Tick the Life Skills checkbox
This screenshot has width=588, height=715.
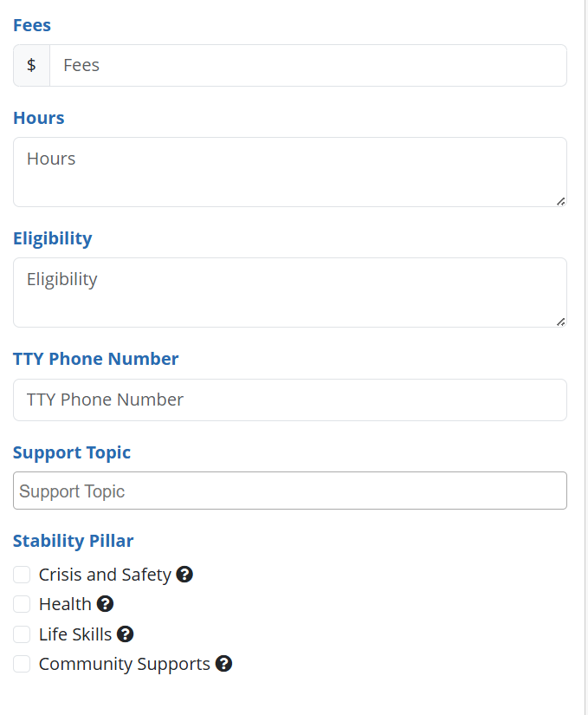pyautogui.click(x=22, y=634)
